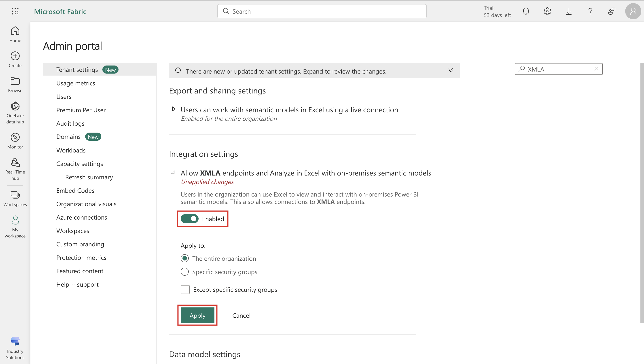Open notifications bell

[526, 11]
